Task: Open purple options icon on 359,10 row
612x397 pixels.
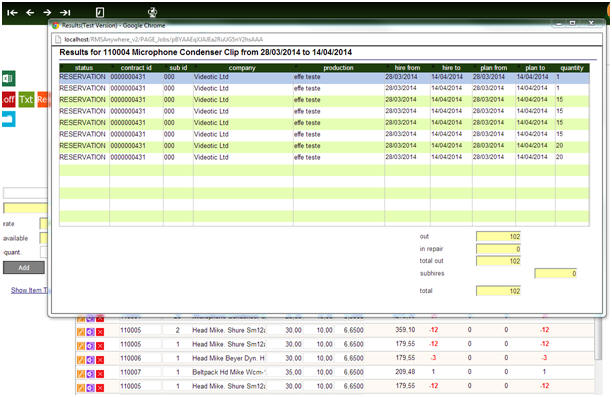Action: [90, 332]
